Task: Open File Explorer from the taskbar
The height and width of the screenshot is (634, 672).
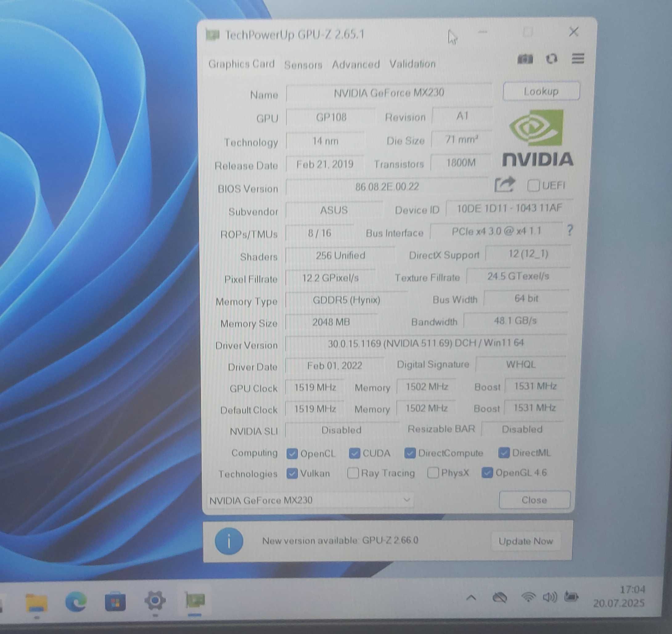Action: coord(36,603)
